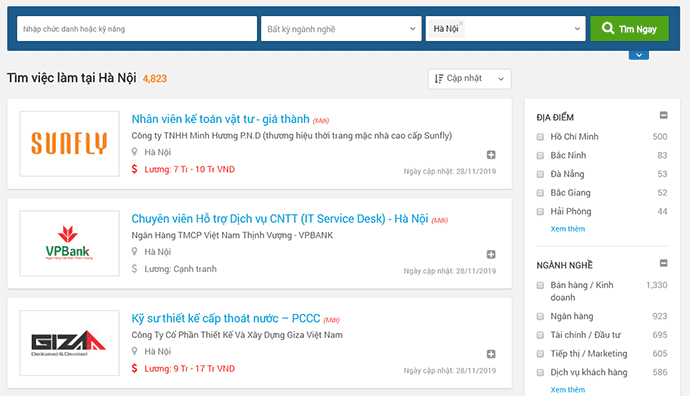Screen dimensions: 690x396
Task: Check the Đà Nẵng location filter
Action: click(540, 174)
